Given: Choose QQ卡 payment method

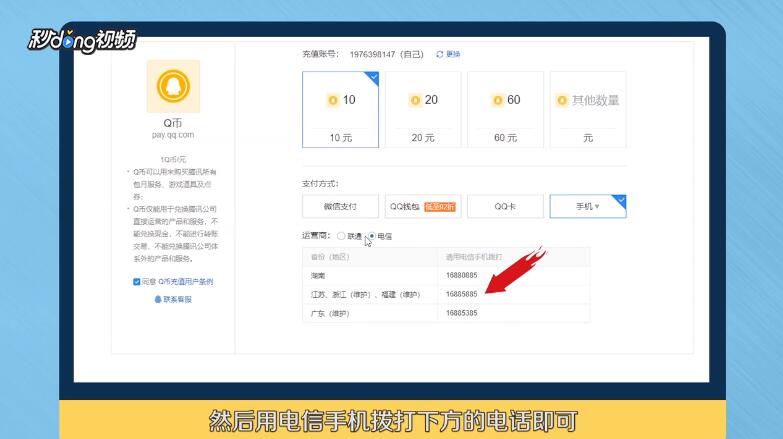Looking at the screenshot, I should click(505, 206).
